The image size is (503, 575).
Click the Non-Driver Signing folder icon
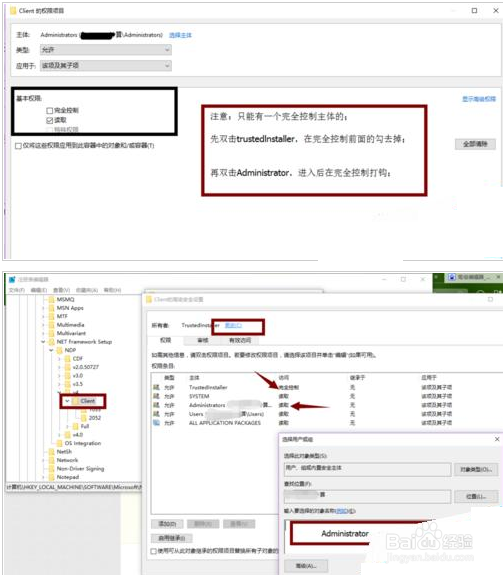[51, 468]
